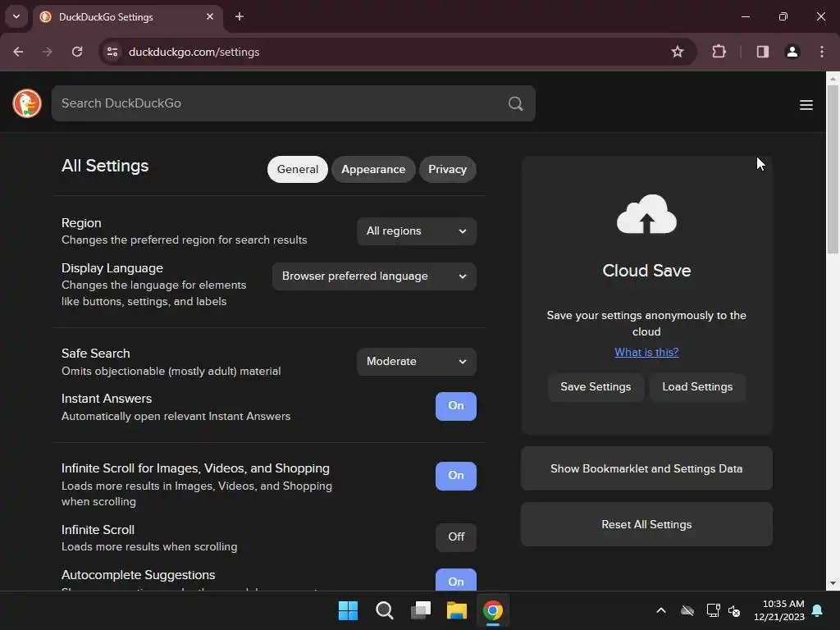Click the Instant Answers label
The width and height of the screenshot is (840, 630).
pyautogui.click(x=107, y=399)
